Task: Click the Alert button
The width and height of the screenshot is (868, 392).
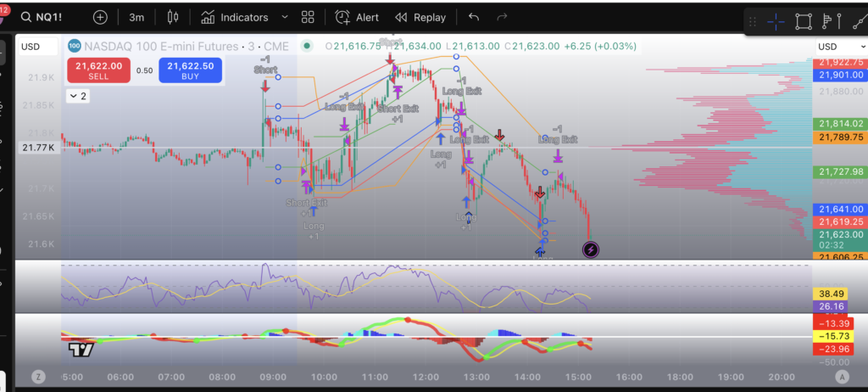Action: tap(357, 17)
